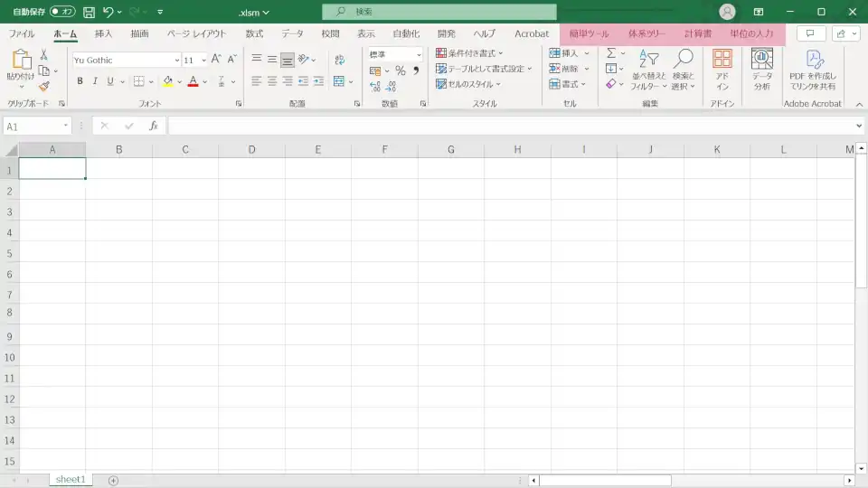Viewport: 868px width, 488px height.
Task: Click PDFを作成してリンクを共有 button
Action: pyautogui.click(x=812, y=70)
